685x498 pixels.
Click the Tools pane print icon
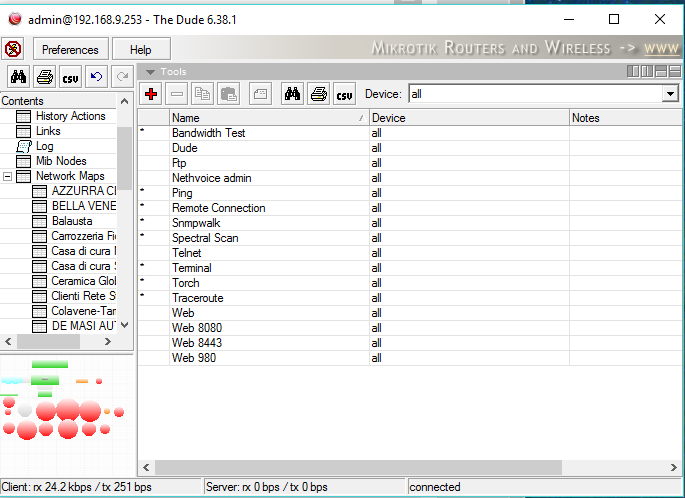click(318, 93)
